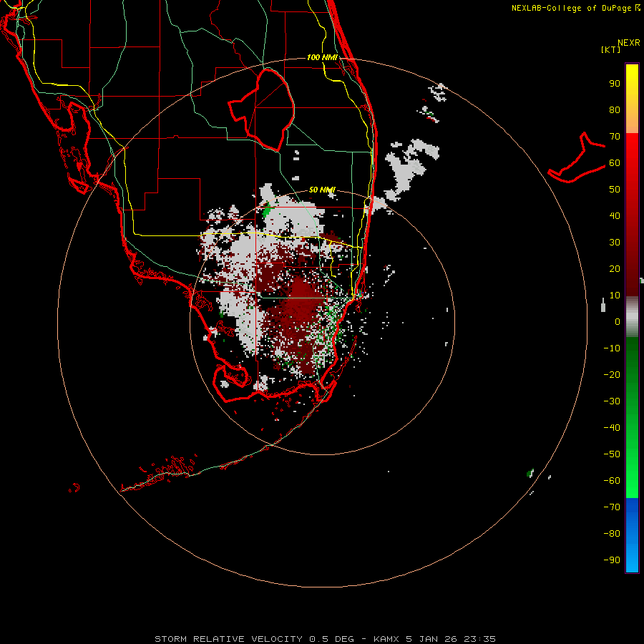The image size is (644, 644).
Task: Click the 50 value on velocity scale
Action: click(x=615, y=190)
